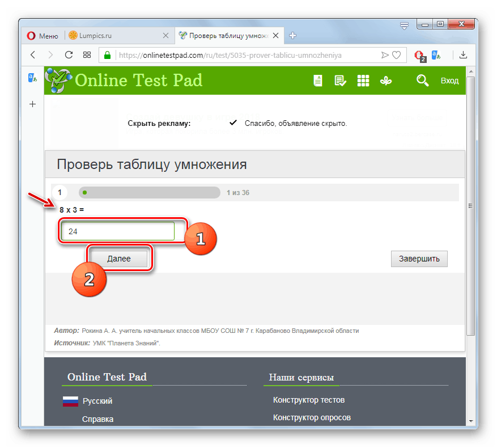Open the Opera ad blocker extension icon
The height and width of the screenshot is (448, 497).
420,56
